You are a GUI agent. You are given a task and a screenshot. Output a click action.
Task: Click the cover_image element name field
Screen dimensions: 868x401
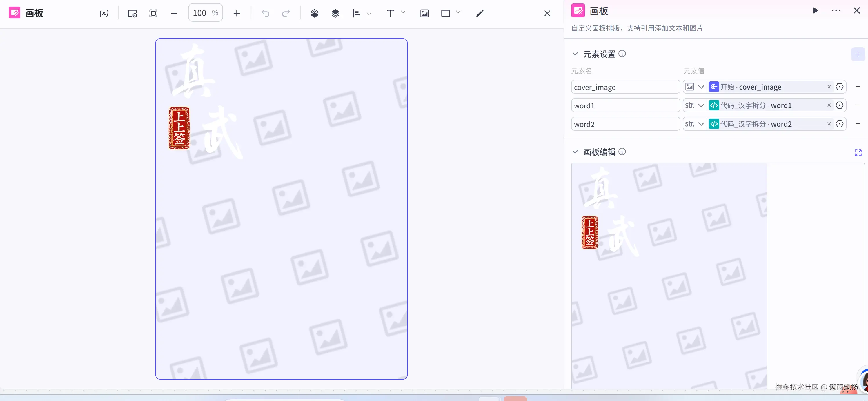pos(625,87)
